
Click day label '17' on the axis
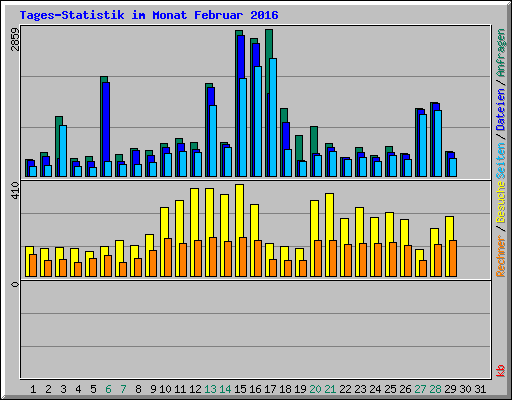coord(270,389)
